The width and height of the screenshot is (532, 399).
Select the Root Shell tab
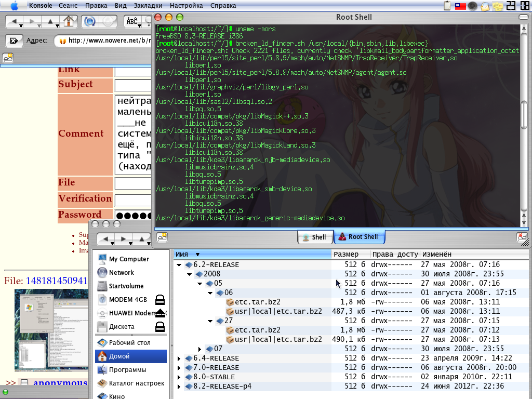[360, 237]
